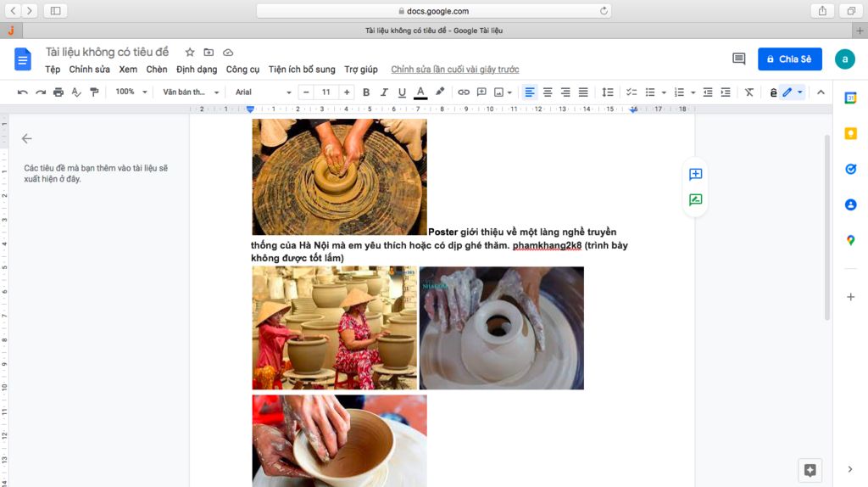
Task: Justify text alignment
Action: click(583, 92)
